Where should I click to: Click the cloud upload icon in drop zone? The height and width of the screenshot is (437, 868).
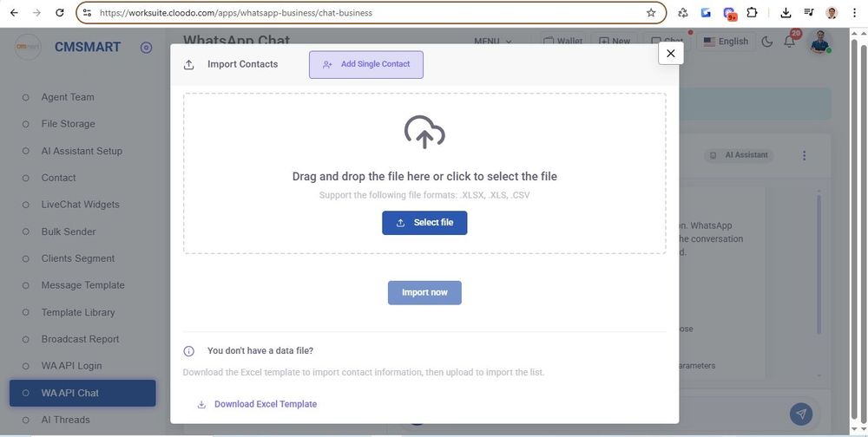(424, 132)
